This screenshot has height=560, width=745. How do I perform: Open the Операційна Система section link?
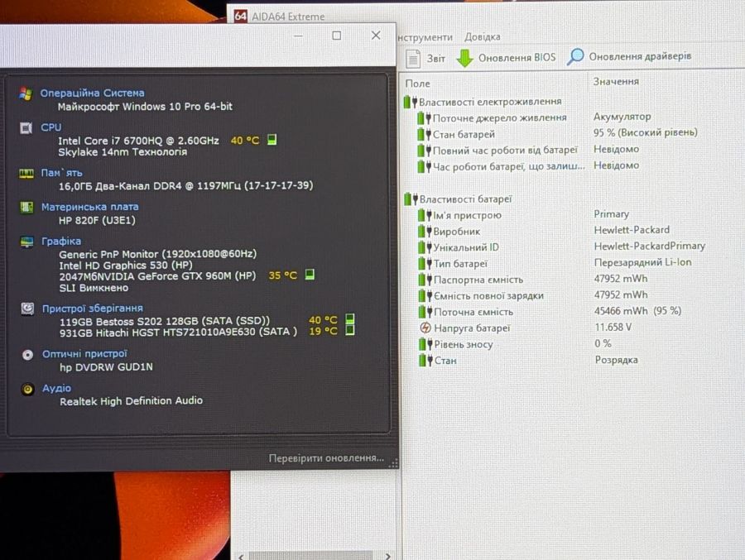tap(92, 93)
